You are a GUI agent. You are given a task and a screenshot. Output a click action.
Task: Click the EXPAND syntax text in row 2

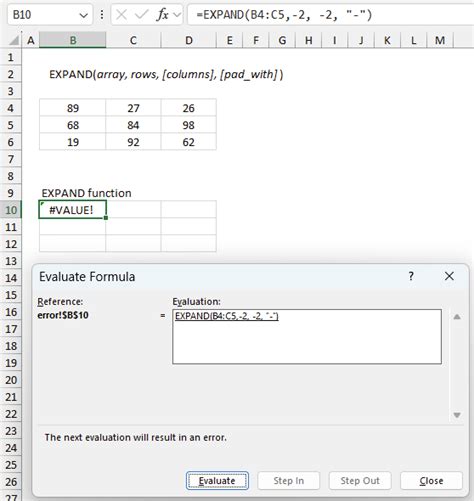[166, 74]
